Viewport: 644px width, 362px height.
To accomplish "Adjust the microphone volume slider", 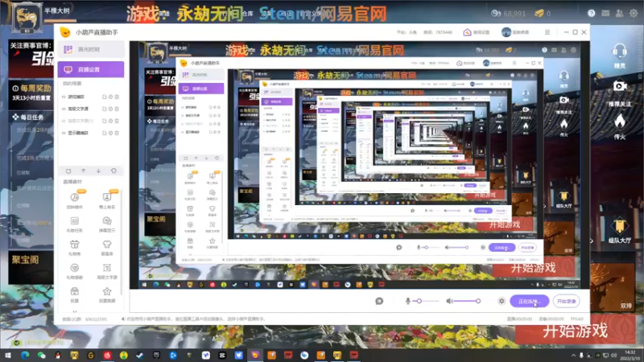I will 426,301.
